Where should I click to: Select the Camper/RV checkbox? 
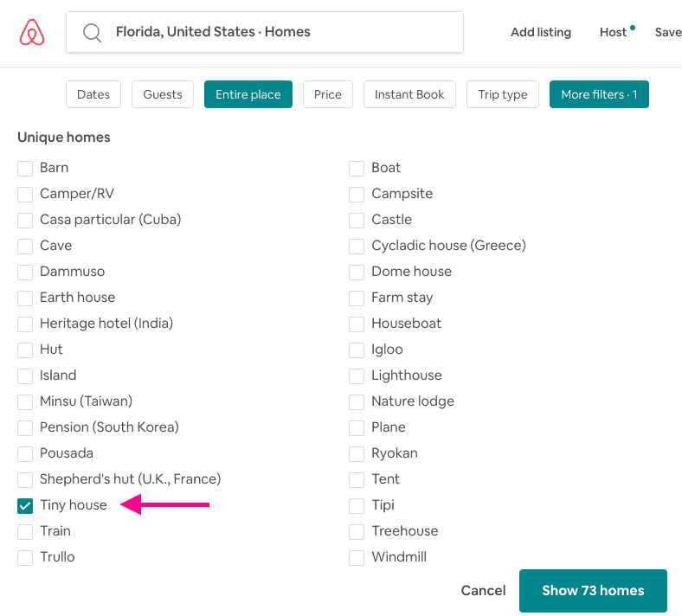25,194
